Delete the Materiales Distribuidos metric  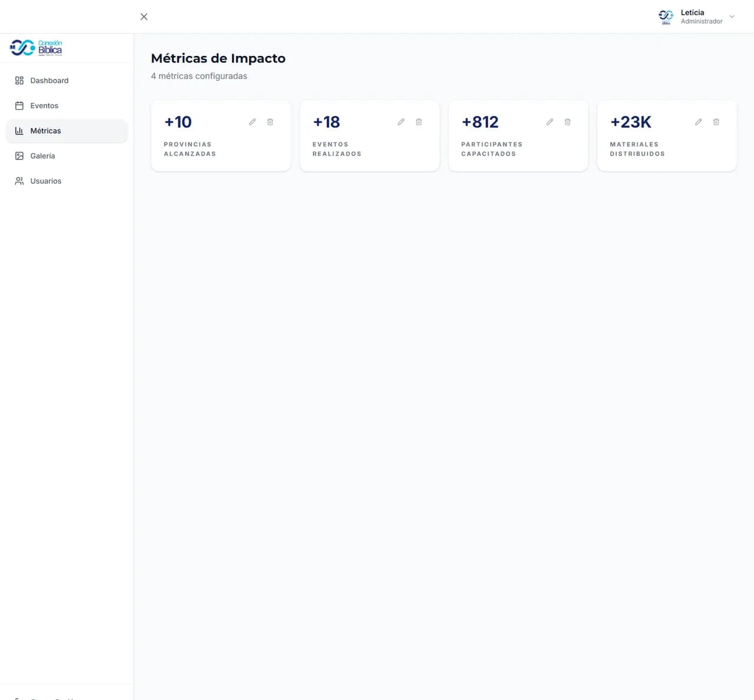(x=716, y=122)
